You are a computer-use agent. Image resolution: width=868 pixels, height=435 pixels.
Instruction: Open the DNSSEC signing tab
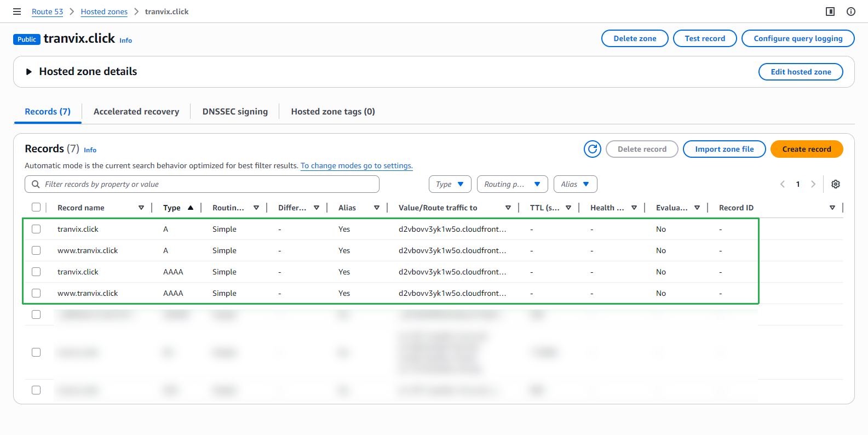click(x=235, y=112)
